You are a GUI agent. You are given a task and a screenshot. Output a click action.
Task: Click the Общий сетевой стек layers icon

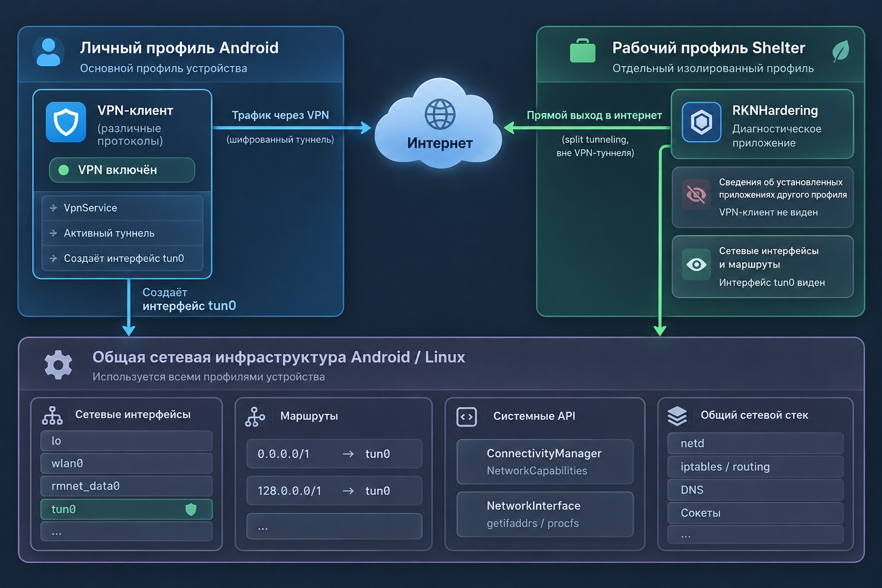pos(678,416)
